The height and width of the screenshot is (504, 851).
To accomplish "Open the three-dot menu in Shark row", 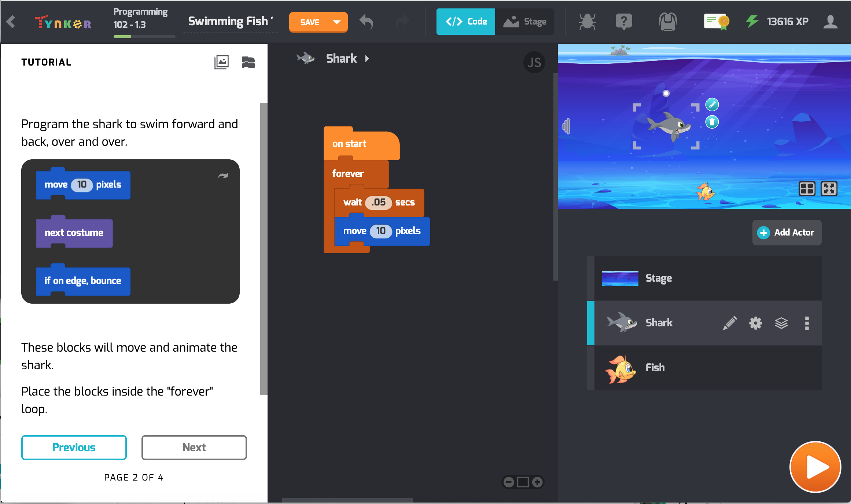I will pos(807,323).
